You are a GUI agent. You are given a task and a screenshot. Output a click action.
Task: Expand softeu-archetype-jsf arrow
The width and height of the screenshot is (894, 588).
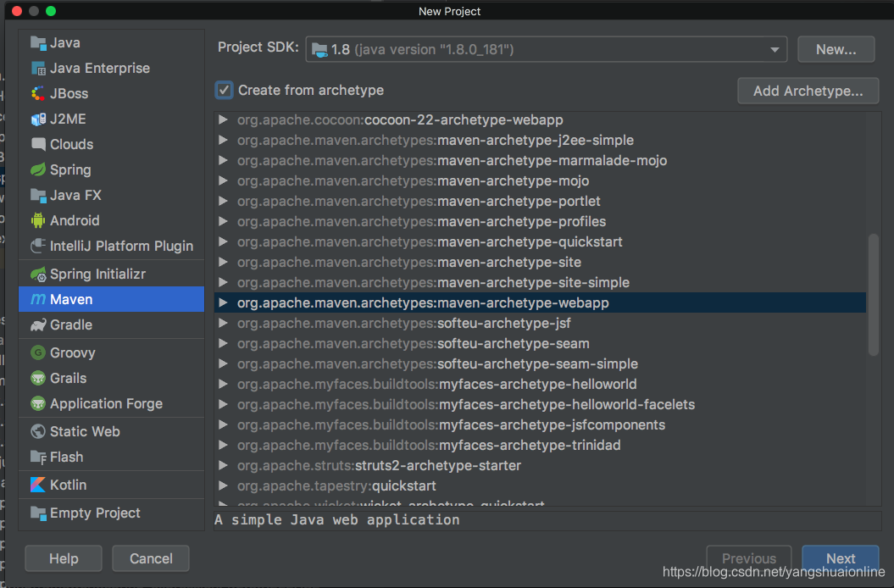click(x=224, y=324)
